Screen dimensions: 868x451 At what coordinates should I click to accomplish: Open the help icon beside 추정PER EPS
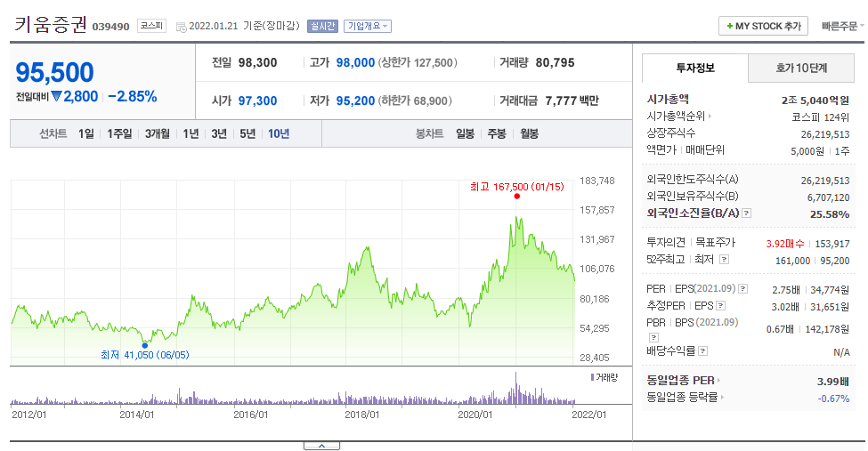pos(721,305)
